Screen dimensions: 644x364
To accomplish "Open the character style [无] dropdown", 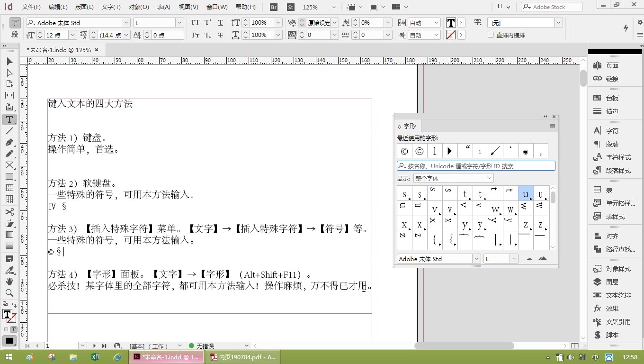I will [558, 23].
